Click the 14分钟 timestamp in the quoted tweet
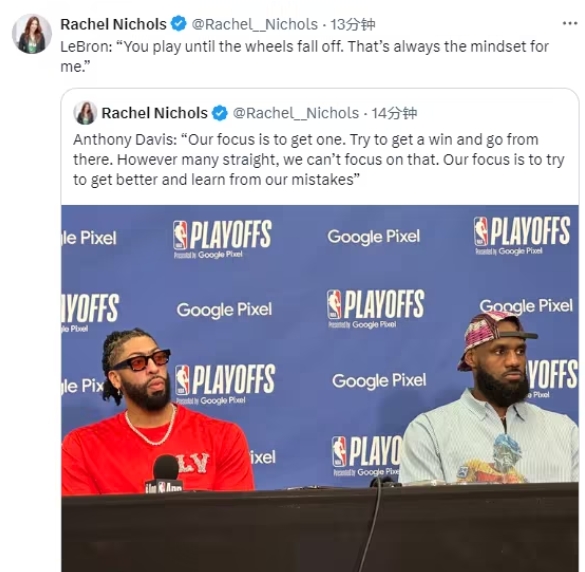This screenshot has width=585, height=572. click(394, 113)
